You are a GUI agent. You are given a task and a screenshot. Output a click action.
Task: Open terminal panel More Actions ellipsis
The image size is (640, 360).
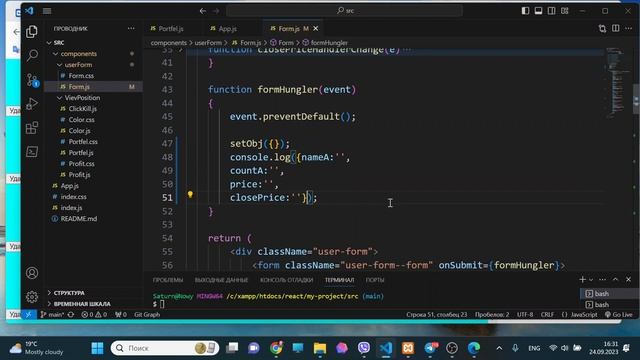click(x=602, y=280)
